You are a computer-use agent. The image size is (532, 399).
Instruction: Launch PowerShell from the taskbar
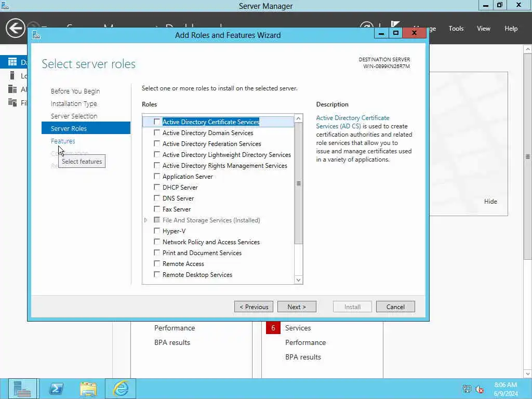56,389
